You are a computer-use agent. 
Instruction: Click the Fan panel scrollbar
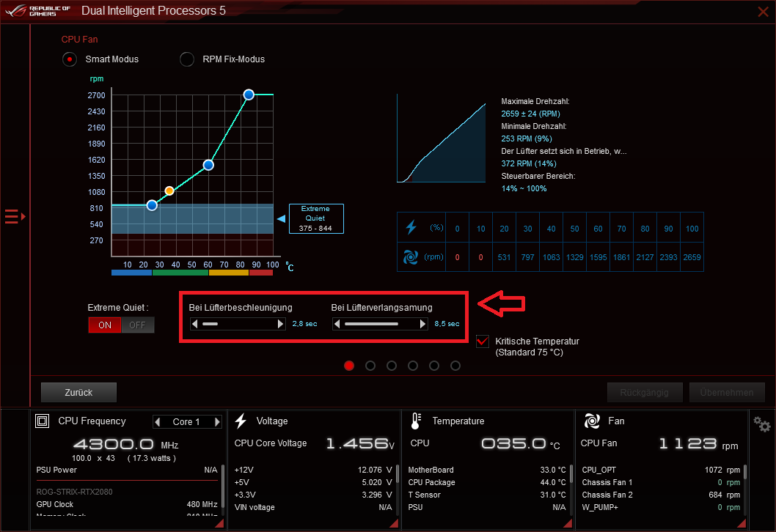click(744, 472)
